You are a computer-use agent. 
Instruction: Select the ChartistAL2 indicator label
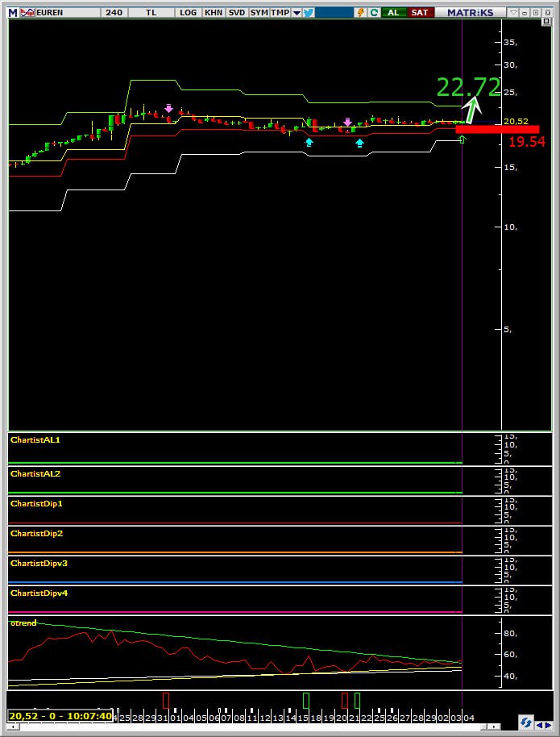pos(35,473)
